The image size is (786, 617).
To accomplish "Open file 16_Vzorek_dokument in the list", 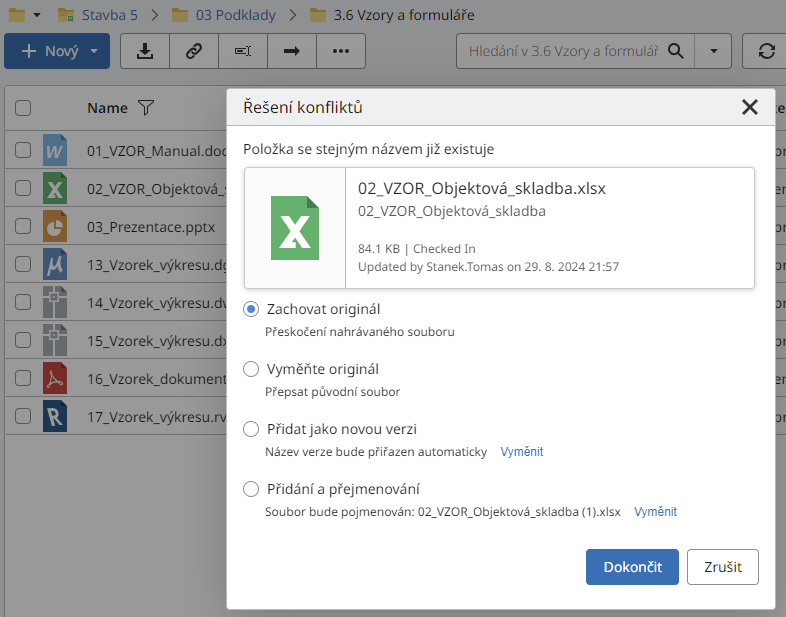I will point(156,379).
